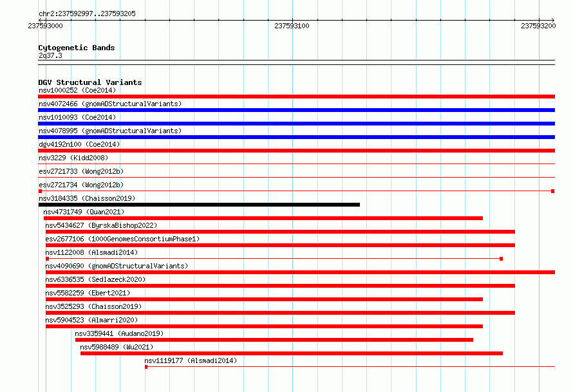The image size is (573, 392).
Task: Click the nsv5904523 (Almarri2020) label
Action: click(91, 320)
